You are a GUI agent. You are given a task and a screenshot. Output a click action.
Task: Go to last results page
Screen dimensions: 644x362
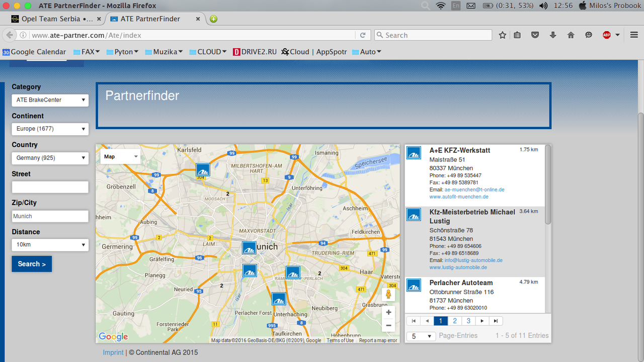click(x=496, y=321)
